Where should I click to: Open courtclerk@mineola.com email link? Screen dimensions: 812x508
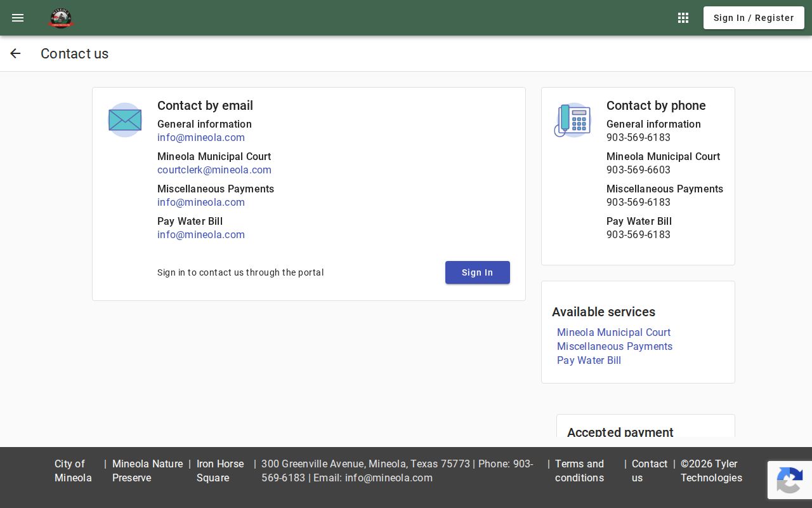(214, 170)
